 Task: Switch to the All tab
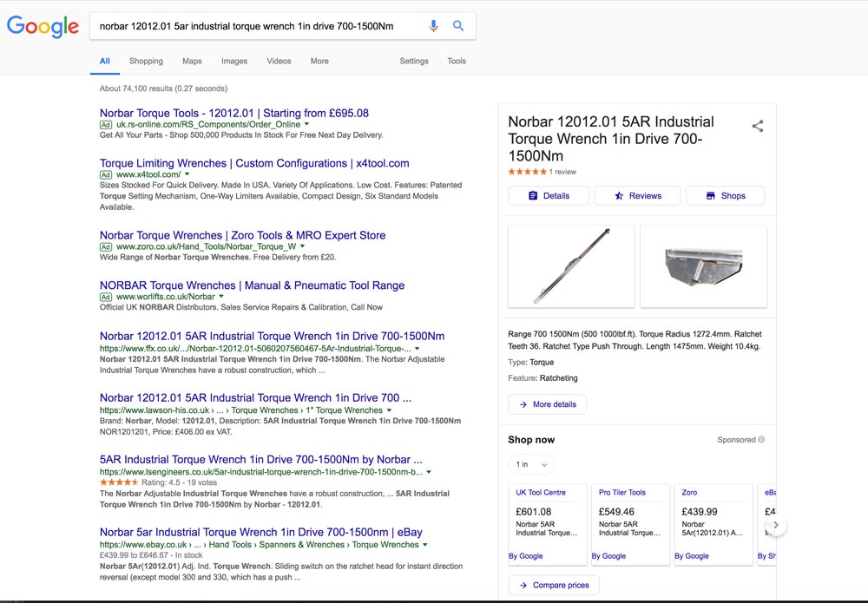105,61
